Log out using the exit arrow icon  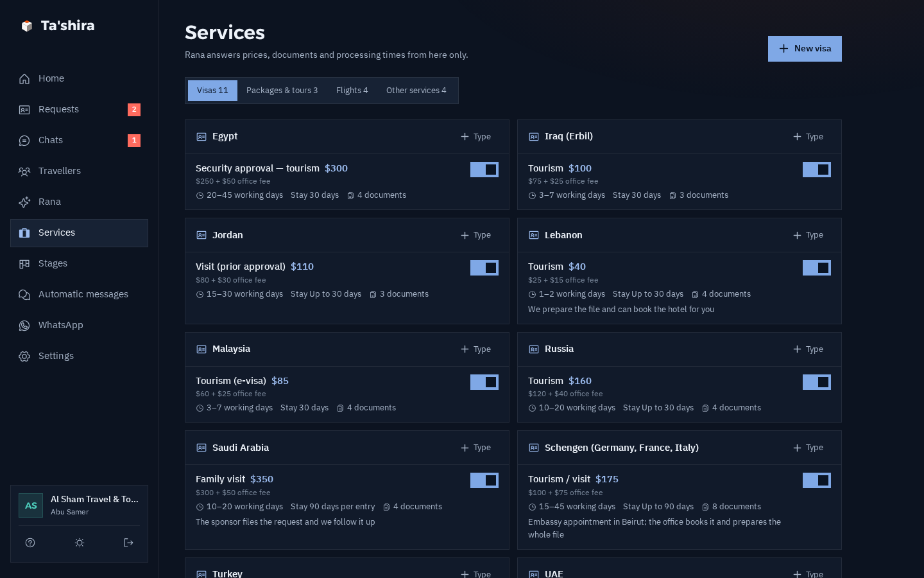(x=128, y=543)
